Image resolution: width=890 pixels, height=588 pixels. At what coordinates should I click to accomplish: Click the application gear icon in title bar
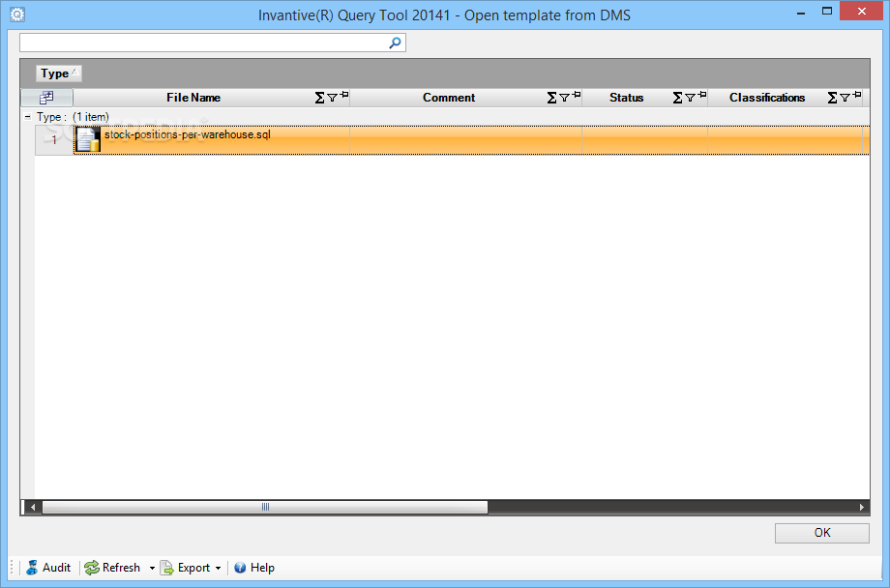(17, 15)
